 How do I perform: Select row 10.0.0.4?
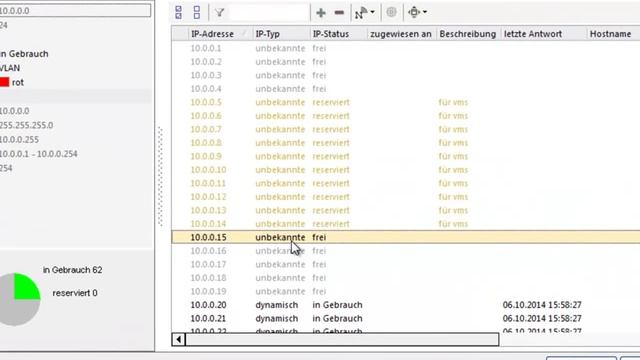point(406,89)
